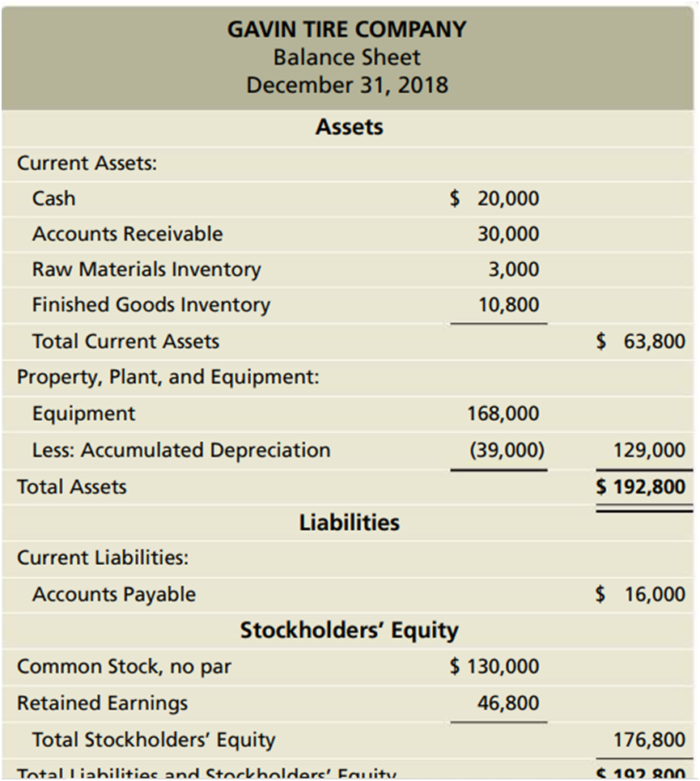Select the net equipment value 129,000
Viewport: 700px width, 781px height.
(x=649, y=450)
